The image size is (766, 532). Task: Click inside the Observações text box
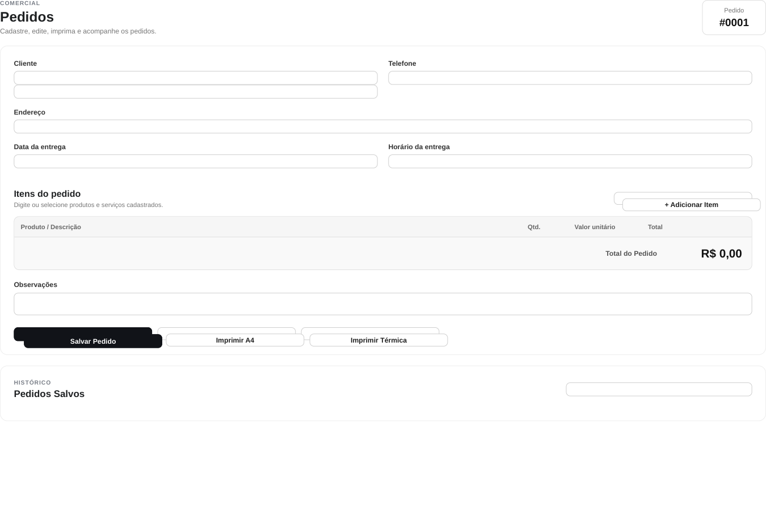(382, 304)
